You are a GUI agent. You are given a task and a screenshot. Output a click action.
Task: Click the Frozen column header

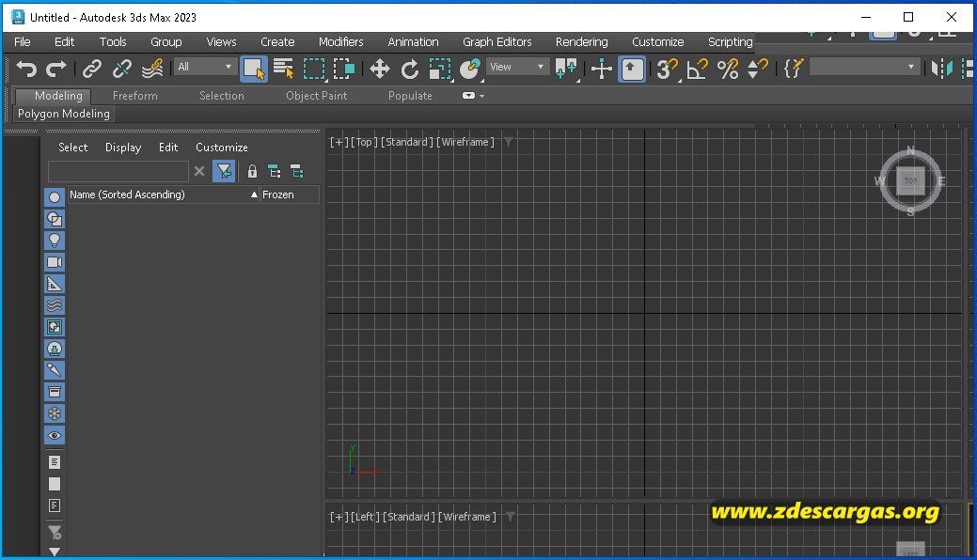tap(290, 195)
